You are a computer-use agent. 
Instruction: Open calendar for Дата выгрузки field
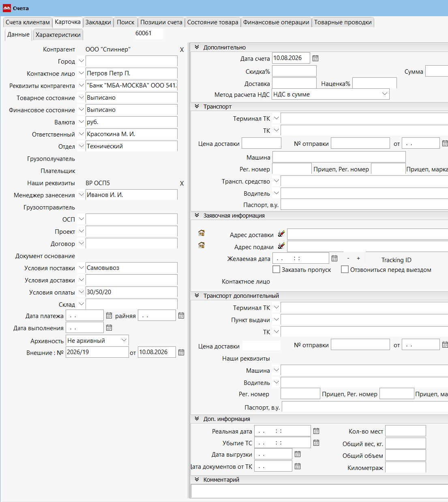tap(298, 454)
